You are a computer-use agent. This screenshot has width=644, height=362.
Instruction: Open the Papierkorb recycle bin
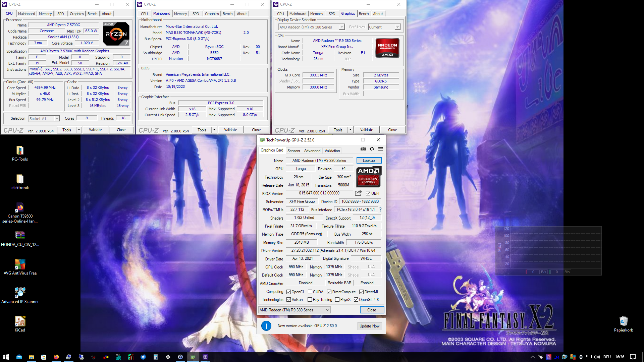tap(624, 324)
